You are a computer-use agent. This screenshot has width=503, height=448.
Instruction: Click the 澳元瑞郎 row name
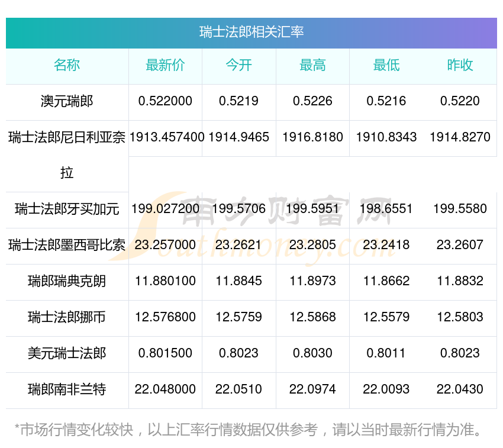pyautogui.click(x=67, y=101)
